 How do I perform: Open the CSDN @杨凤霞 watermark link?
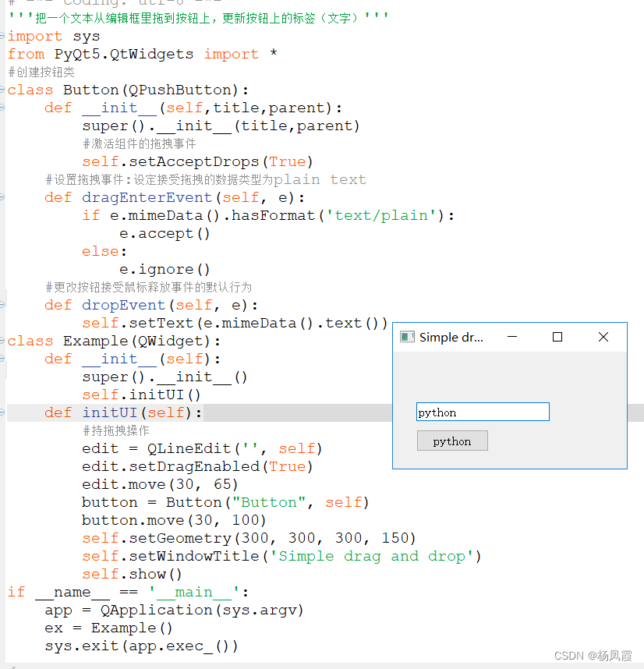pyautogui.click(x=592, y=656)
